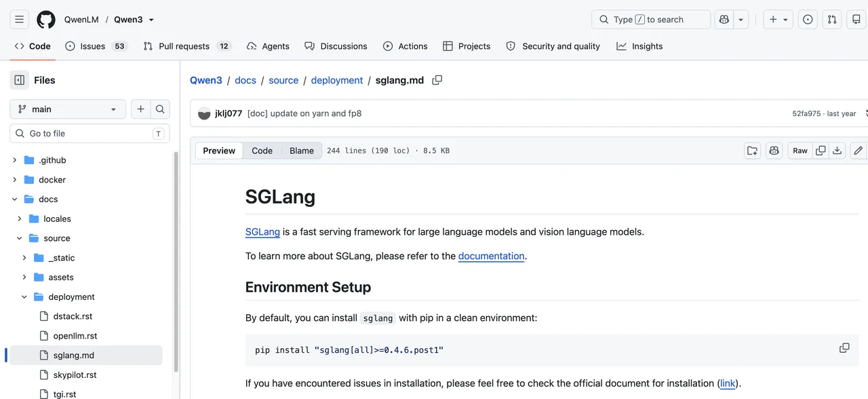This screenshot has width=868, height=399.
Task: Open the symbols/folder panel icon in toolbar
Action: (x=752, y=151)
